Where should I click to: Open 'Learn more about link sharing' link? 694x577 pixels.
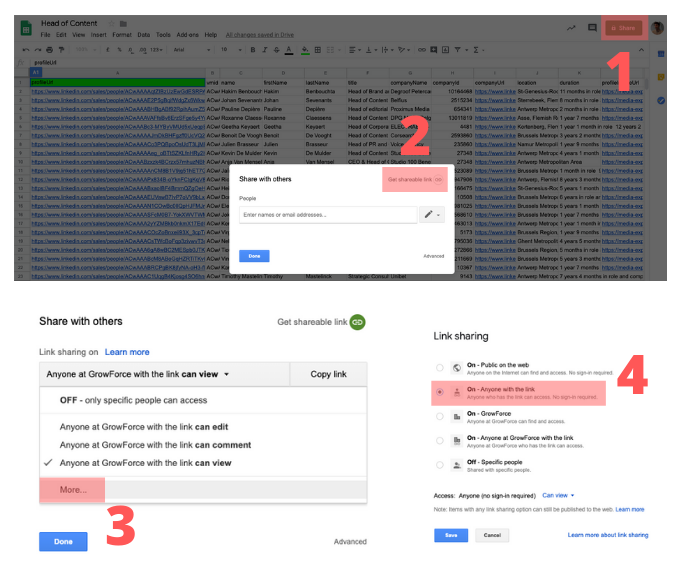(x=608, y=535)
